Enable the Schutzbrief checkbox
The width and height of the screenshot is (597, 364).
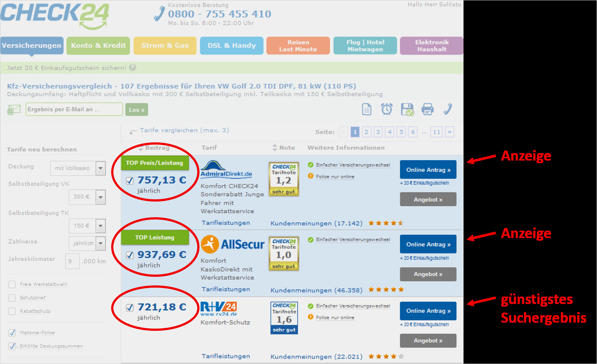point(12,298)
